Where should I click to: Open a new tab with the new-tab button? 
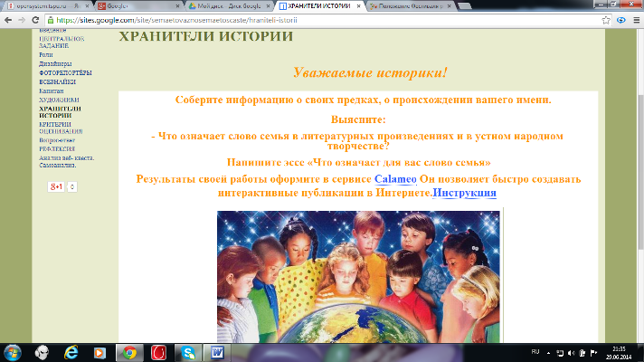(x=464, y=5)
